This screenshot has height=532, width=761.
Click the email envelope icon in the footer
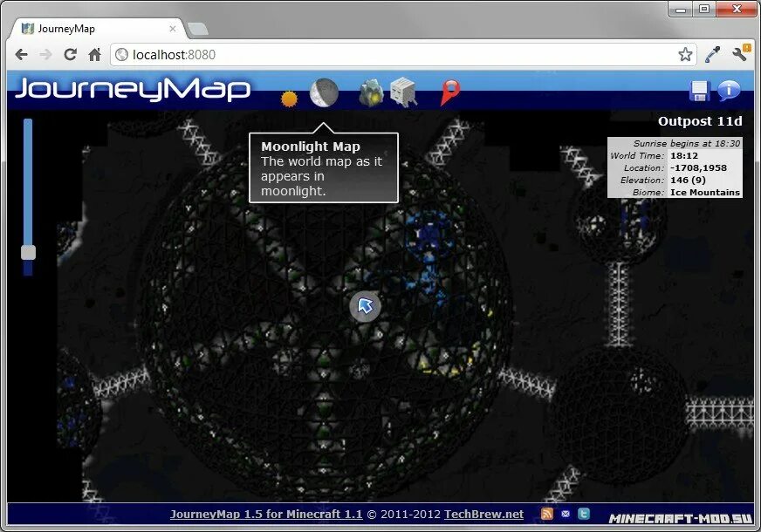(566, 514)
